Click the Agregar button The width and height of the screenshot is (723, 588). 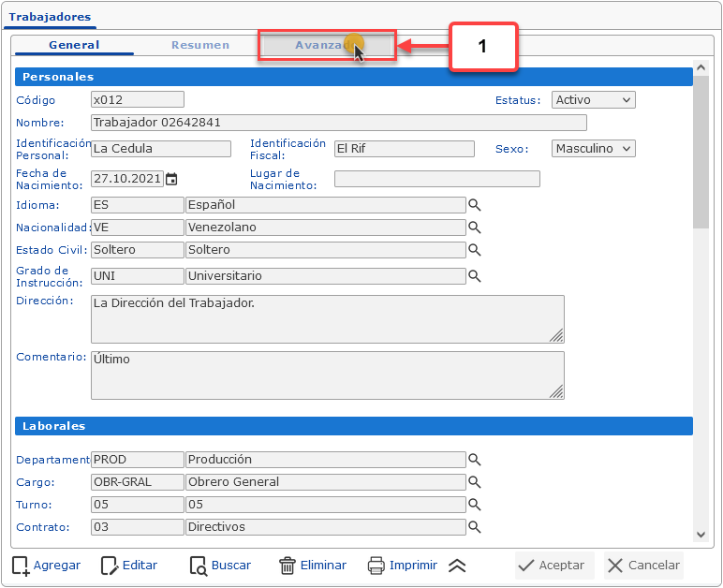coord(46,566)
